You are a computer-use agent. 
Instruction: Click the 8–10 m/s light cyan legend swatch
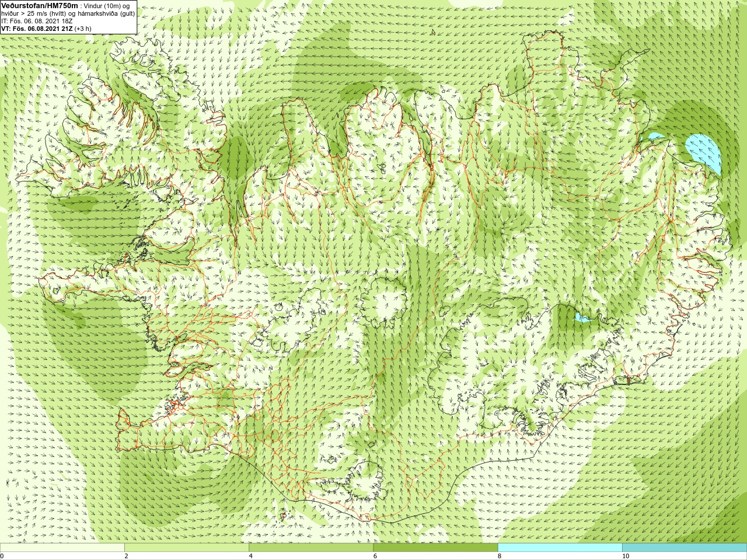click(x=560, y=548)
